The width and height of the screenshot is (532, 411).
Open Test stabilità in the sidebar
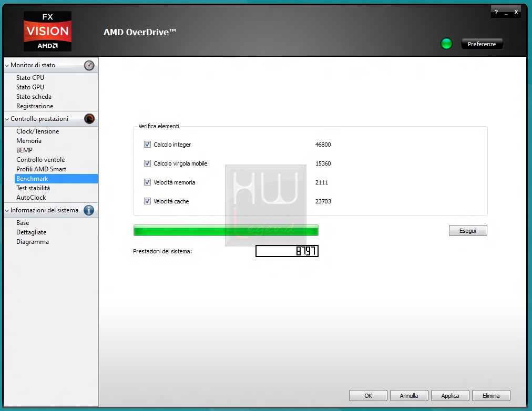click(33, 188)
